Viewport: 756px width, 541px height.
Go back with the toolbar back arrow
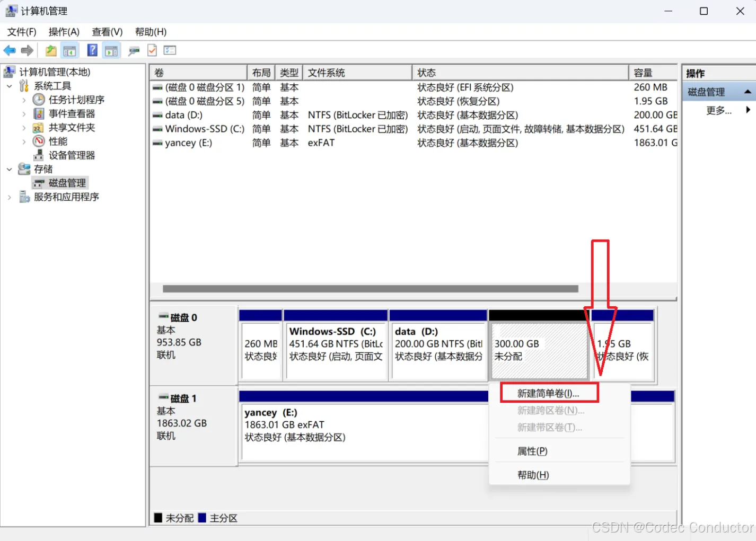(x=10, y=50)
